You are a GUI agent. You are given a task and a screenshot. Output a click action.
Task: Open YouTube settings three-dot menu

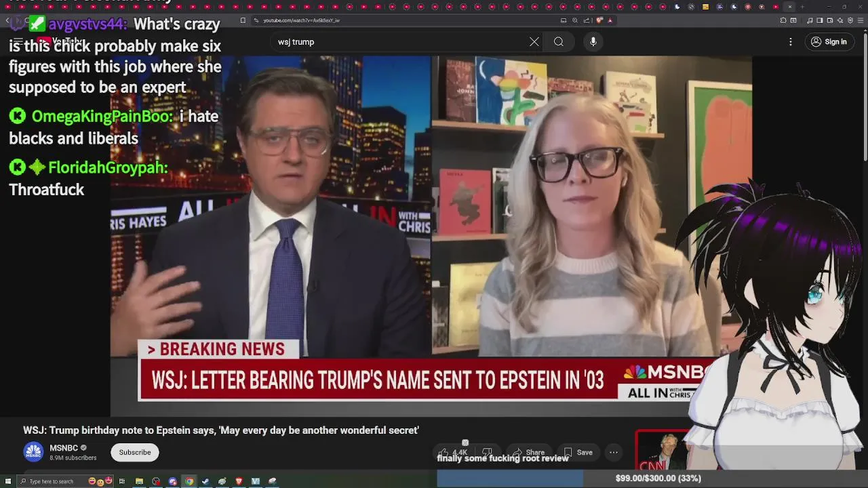pos(790,42)
